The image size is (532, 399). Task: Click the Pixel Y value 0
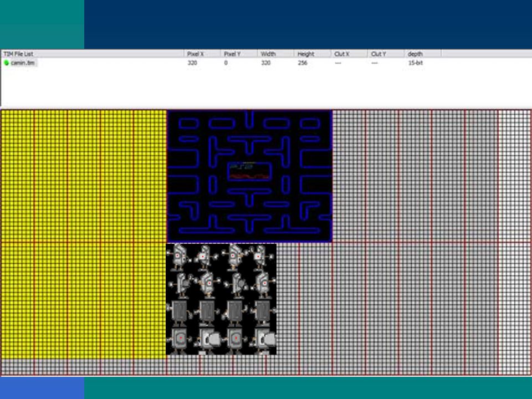tap(226, 63)
